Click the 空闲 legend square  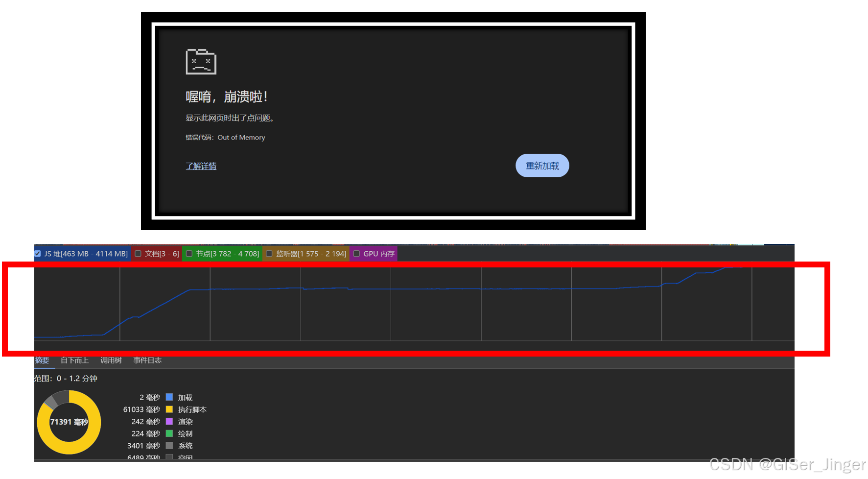169,456
